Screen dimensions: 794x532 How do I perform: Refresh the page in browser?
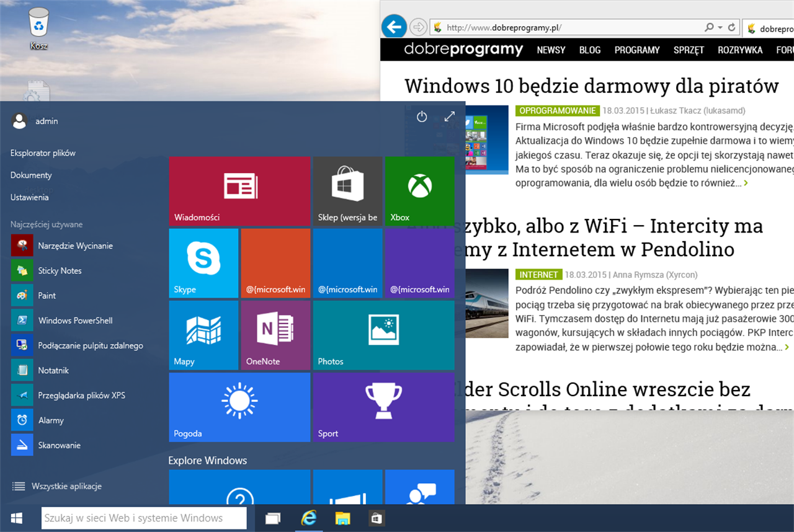(732, 27)
